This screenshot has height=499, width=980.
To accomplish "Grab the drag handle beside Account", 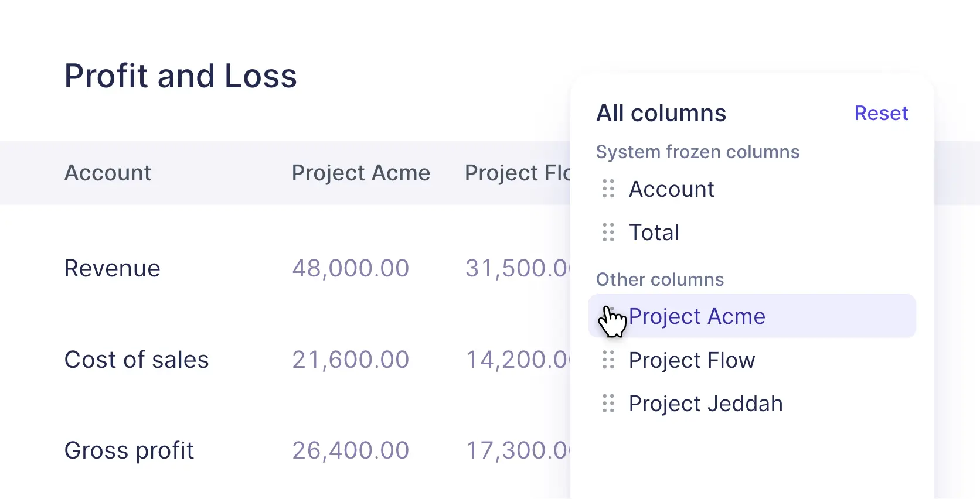I will 608,189.
